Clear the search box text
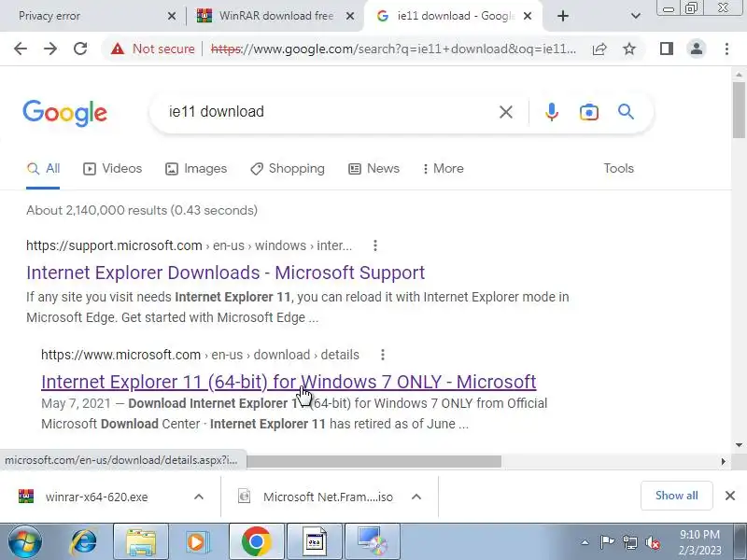This screenshot has width=747, height=560. click(506, 112)
